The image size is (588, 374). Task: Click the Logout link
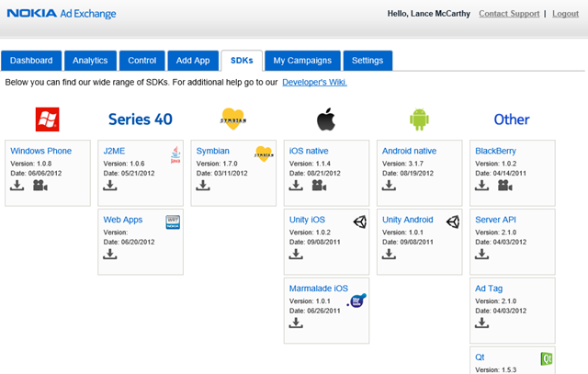pos(565,14)
